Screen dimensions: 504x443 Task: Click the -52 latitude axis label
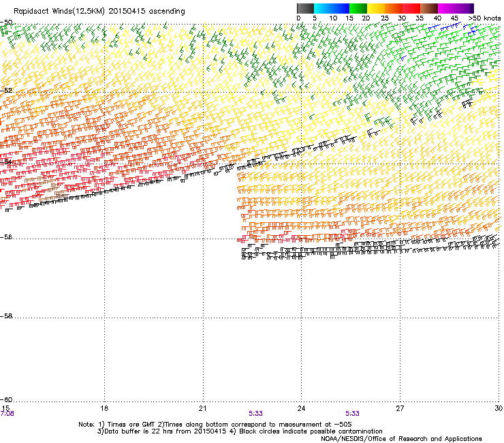click(x=6, y=91)
